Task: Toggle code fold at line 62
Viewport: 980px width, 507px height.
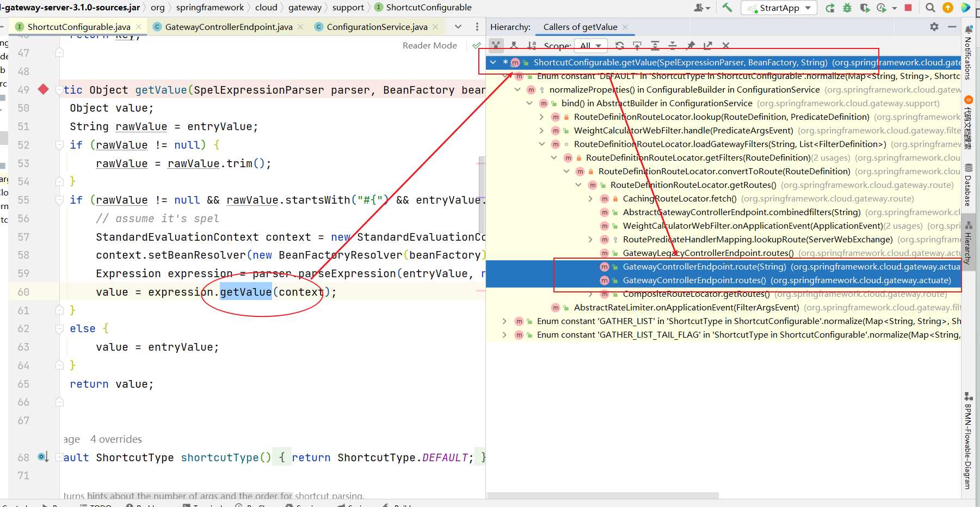Action: pyautogui.click(x=60, y=328)
